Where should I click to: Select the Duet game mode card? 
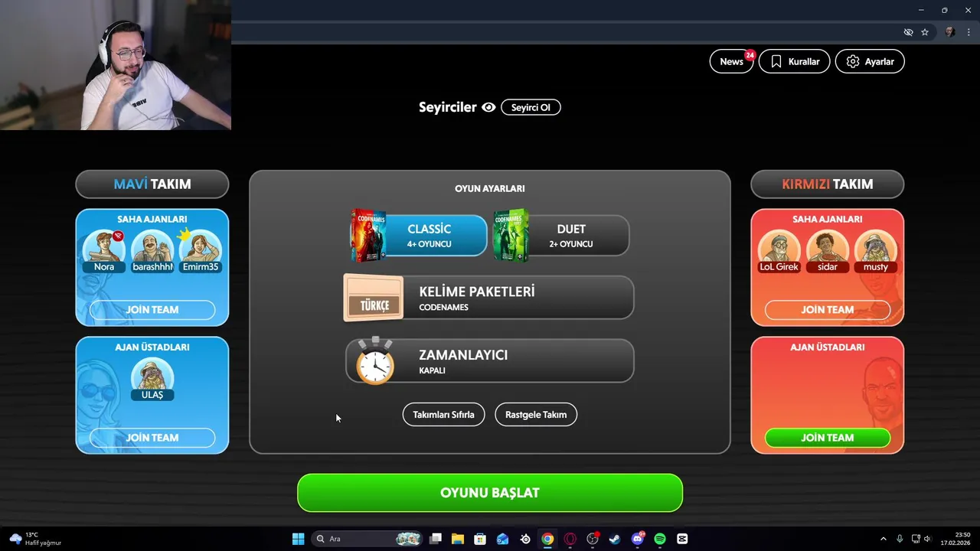561,236
